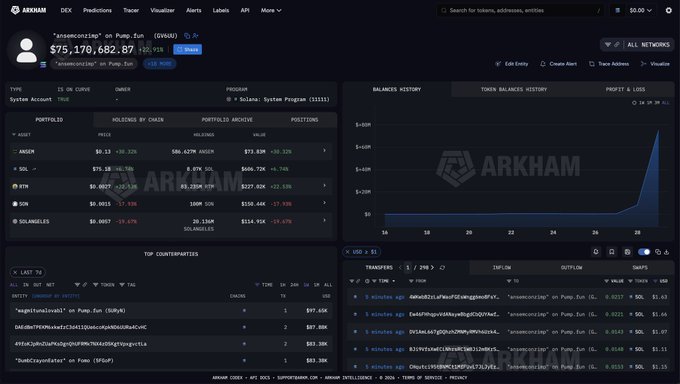Click the bell alert icon above transfers
This screenshot has width=680, height=384.
tap(596, 252)
